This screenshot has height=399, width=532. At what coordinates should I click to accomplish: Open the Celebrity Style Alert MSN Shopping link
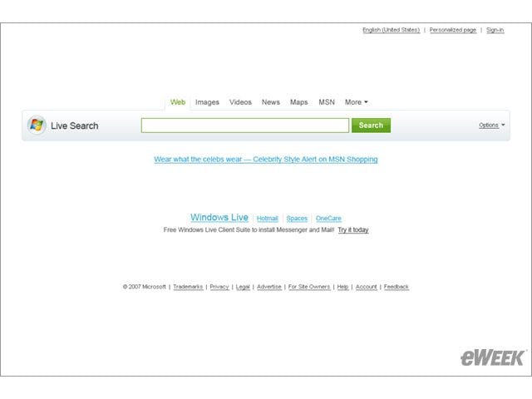point(266,159)
